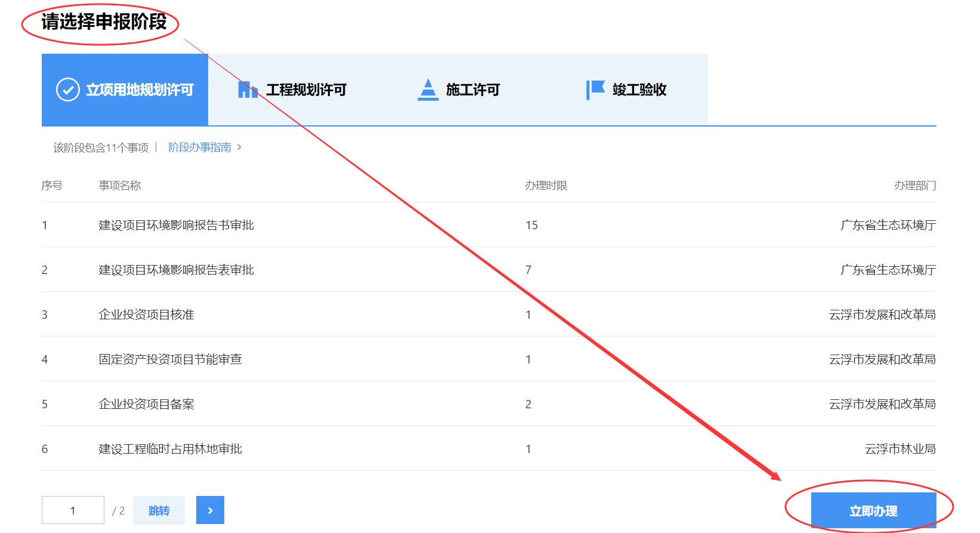The width and height of the screenshot is (980, 533).
Task: Select the 竣工验收 stage tab
Action: tap(639, 90)
